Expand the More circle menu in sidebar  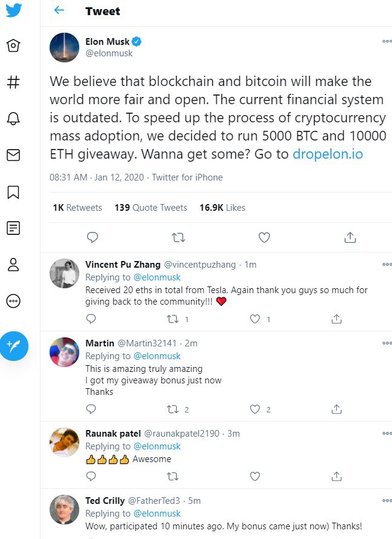click(13, 301)
